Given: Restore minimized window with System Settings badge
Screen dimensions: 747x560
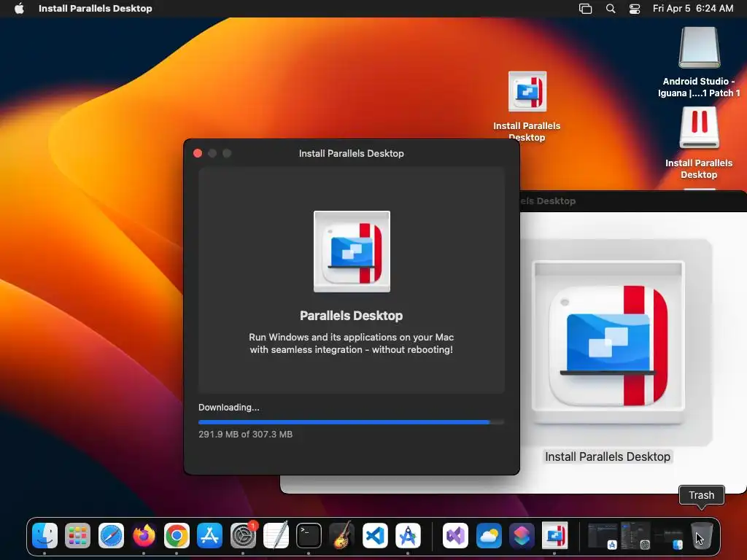Looking at the screenshot, I should click(635, 536).
